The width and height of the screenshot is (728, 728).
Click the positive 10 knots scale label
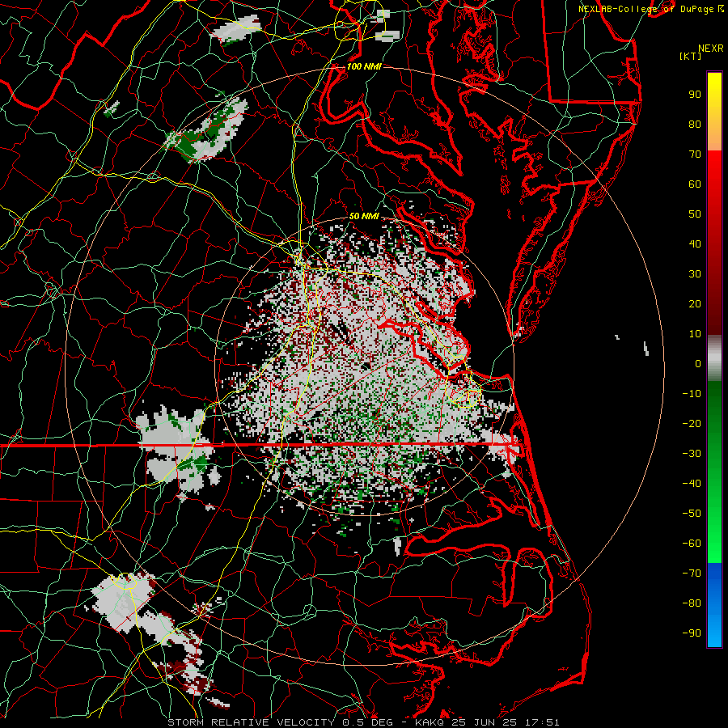click(695, 334)
